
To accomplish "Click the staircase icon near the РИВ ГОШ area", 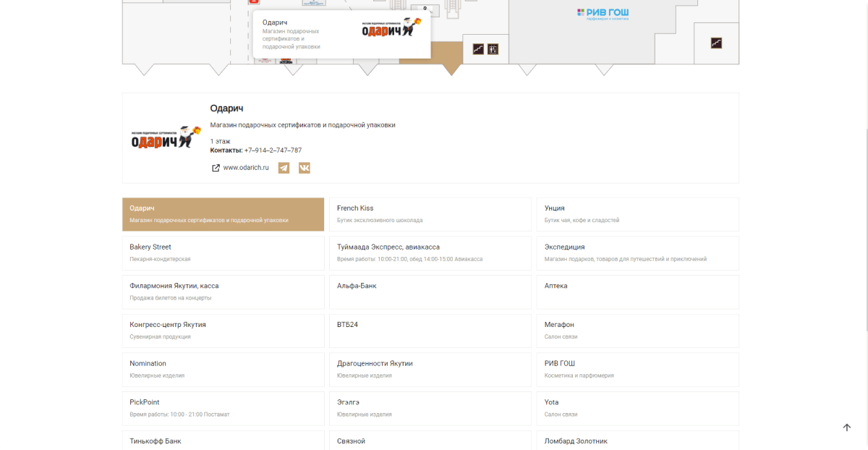I will (716, 43).
